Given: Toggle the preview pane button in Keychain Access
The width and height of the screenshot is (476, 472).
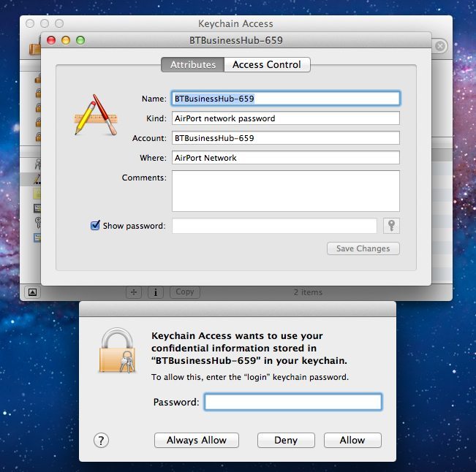Looking at the screenshot, I should [32, 292].
